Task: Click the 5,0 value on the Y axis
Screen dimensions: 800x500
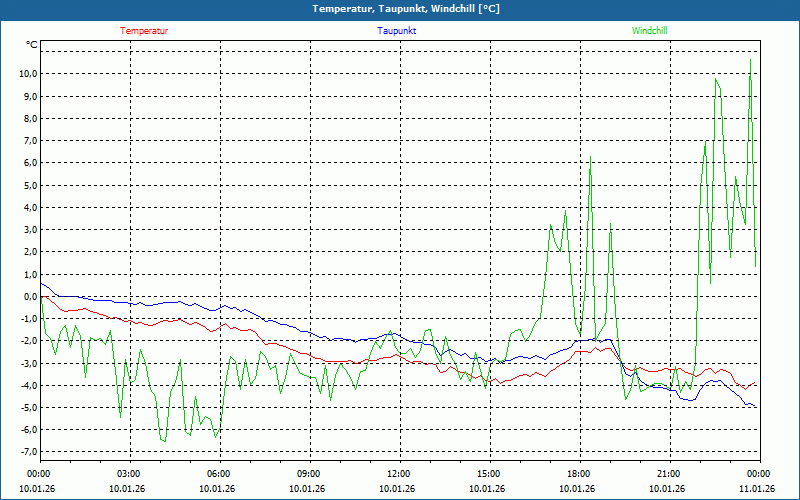Action: (x=27, y=185)
